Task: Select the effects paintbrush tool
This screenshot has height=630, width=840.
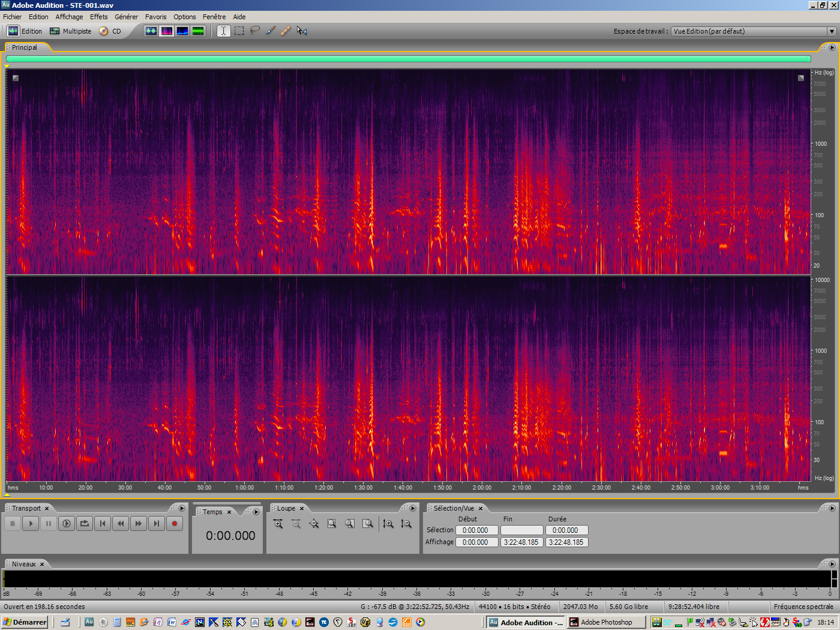Action: (270, 31)
